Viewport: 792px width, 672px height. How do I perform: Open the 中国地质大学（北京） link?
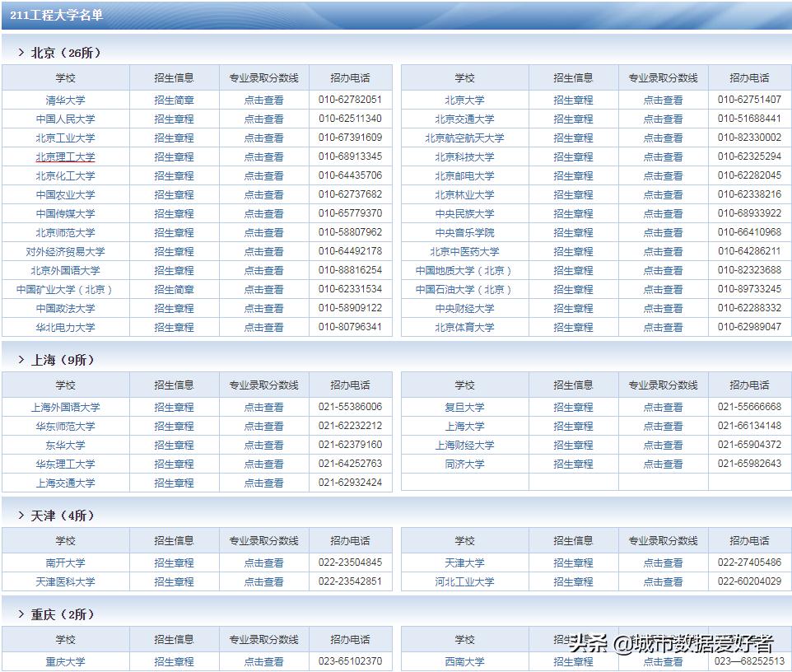(464, 271)
